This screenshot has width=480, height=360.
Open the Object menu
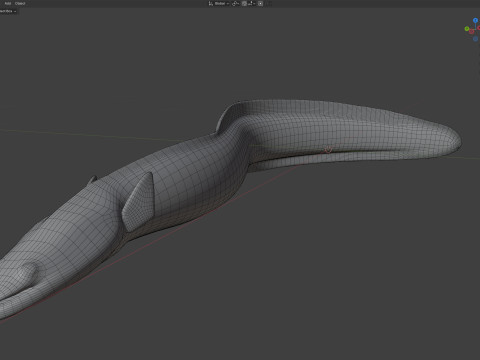tap(20, 3)
